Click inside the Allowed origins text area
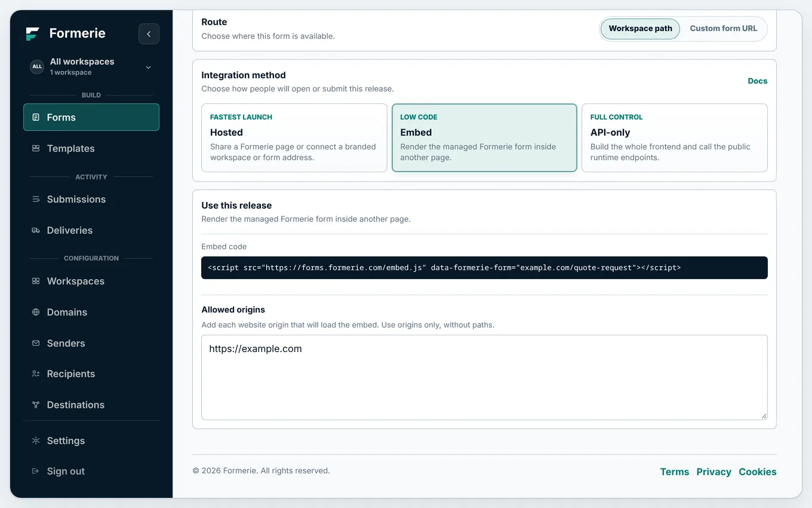Image resolution: width=812 pixels, height=508 pixels. 484,377
